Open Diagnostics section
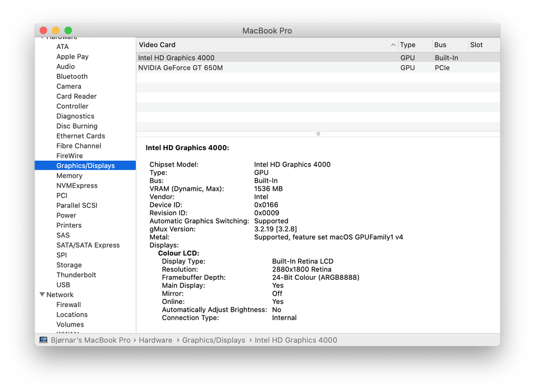535x392 pixels. point(75,116)
